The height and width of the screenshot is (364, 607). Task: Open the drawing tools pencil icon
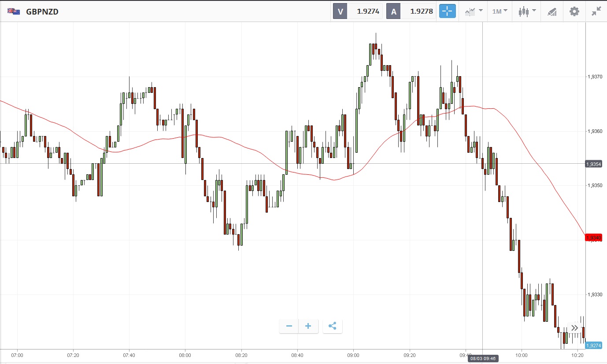coord(552,11)
